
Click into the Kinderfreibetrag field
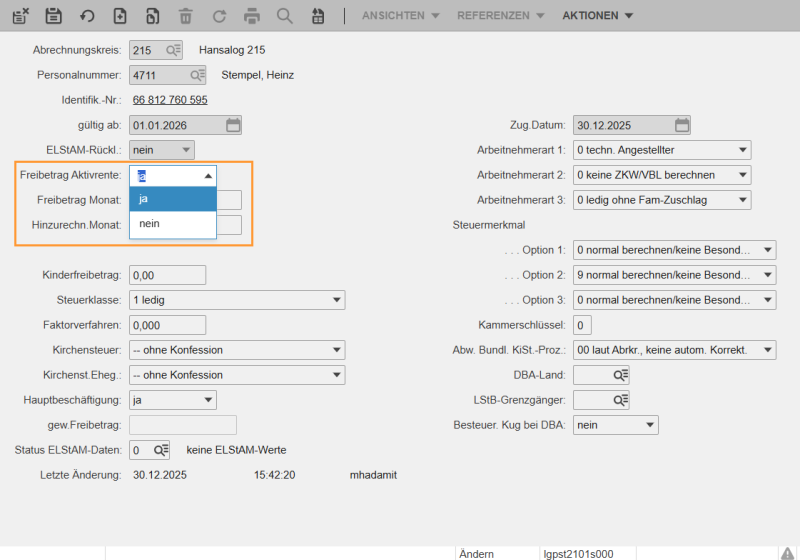tap(167, 275)
